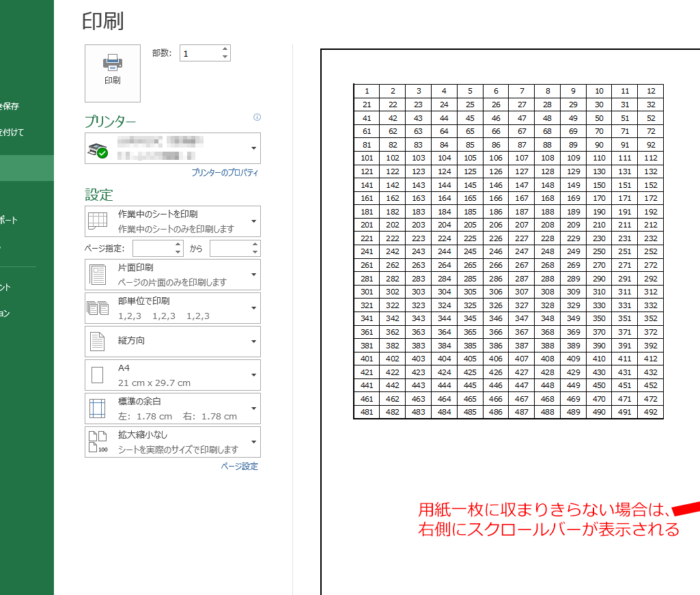The width and height of the screenshot is (700, 595).
Task: Select the 付けて save-as item in sidebar
Action: 12,133
